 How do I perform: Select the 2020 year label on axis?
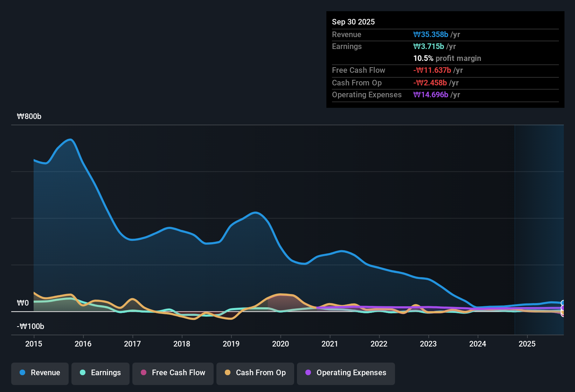coord(280,344)
